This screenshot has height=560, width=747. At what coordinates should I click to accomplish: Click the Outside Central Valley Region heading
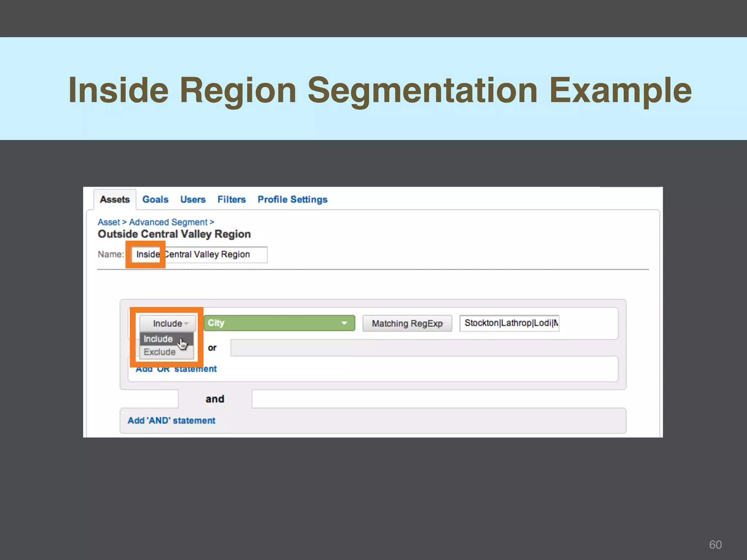(x=174, y=234)
